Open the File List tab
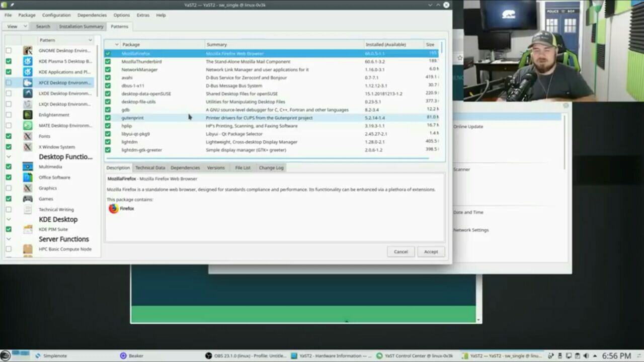 click(243, 167)
